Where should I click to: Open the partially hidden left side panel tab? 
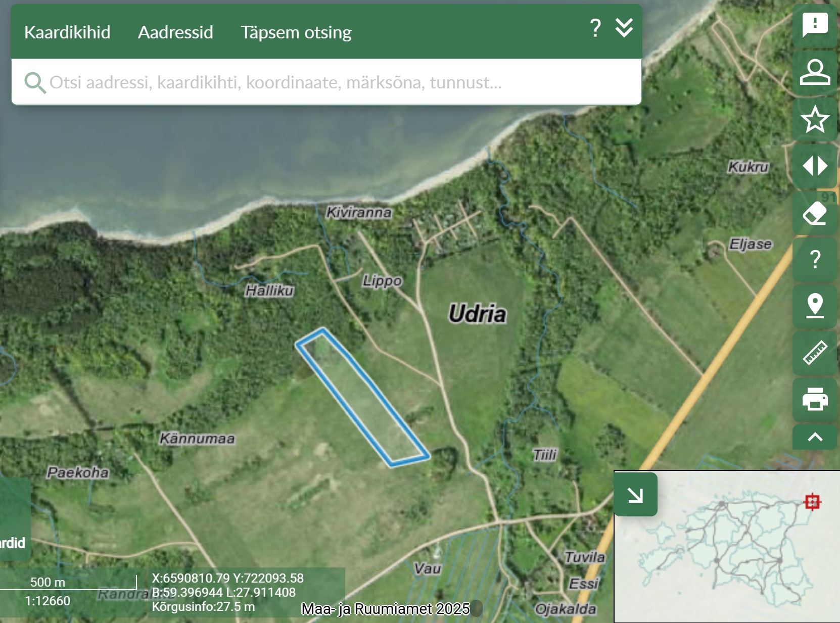[x=15, y=519]
